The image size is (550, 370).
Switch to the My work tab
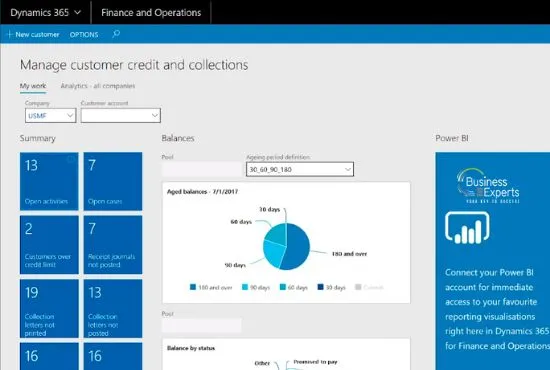pyautogui.click(x=33, y=86)
